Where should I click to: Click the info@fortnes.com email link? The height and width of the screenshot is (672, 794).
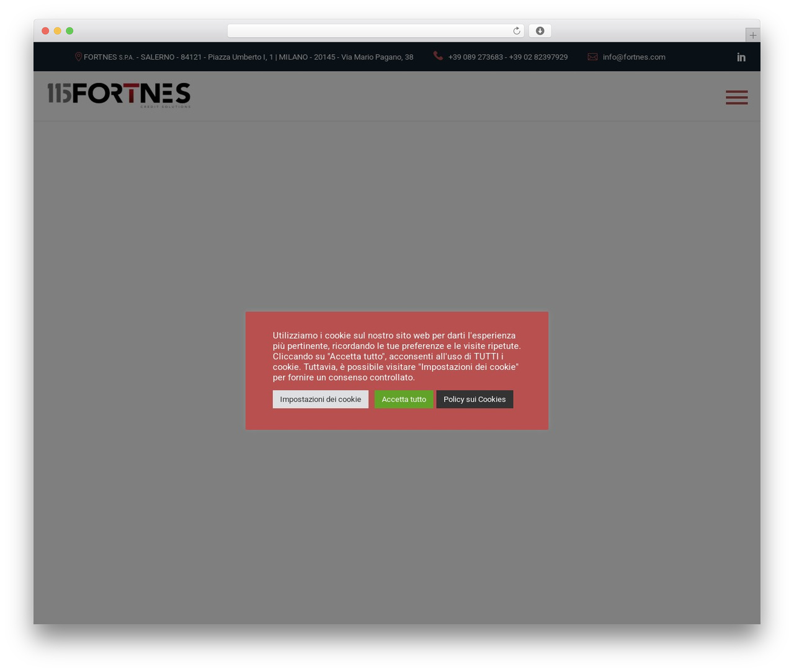[634, 57]
